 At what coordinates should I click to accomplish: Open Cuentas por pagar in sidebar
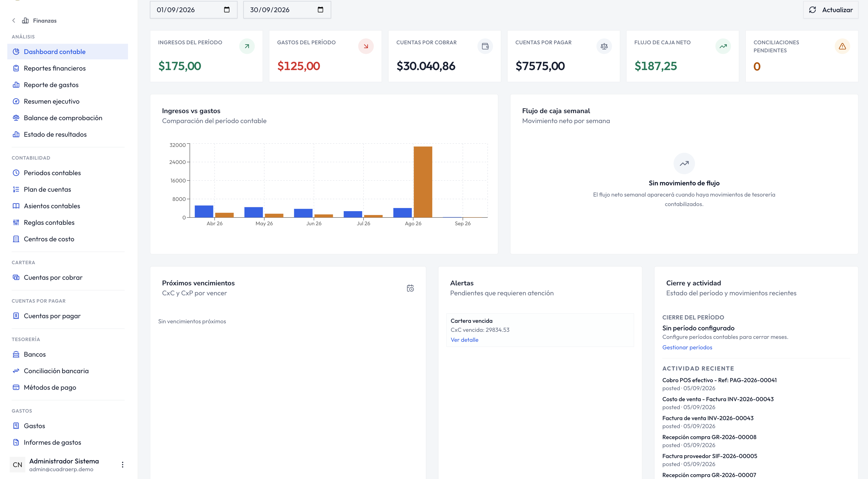[x=67, y=316]
